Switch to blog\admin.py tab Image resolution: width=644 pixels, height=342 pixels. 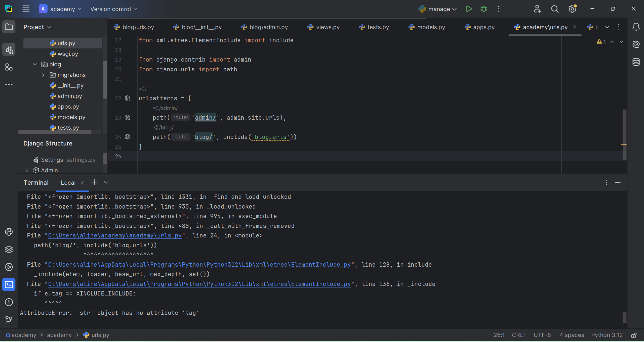(x=264, y=27)
